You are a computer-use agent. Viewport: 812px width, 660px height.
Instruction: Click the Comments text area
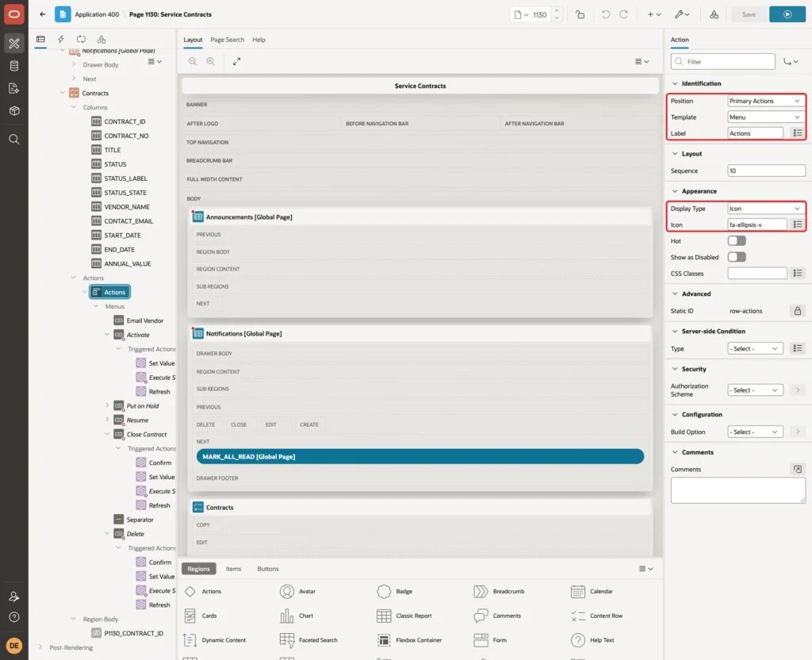pos(738,490)
